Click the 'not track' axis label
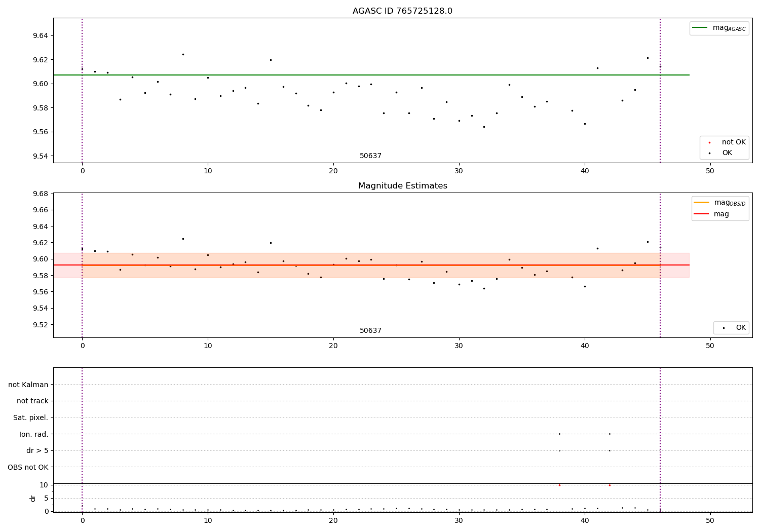 coord(32,401)
